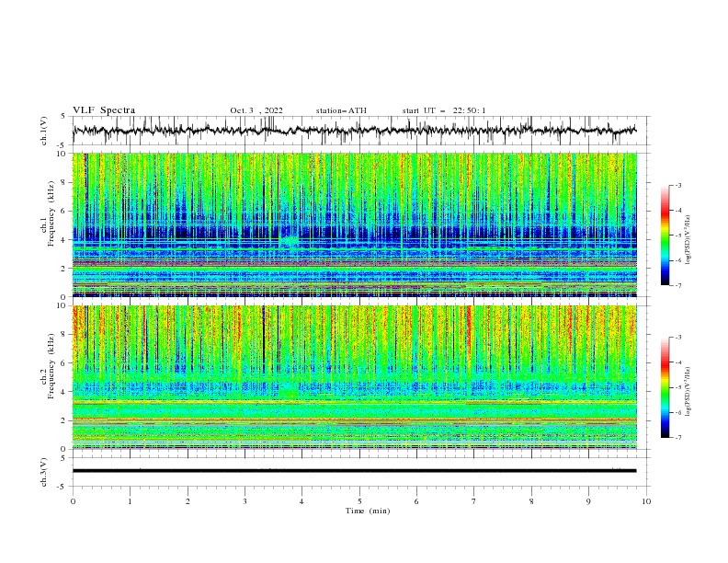Click time axis tick label "3"
This screenshot has width=728, height=563.
pyautogui.click(x=245, y=501)
